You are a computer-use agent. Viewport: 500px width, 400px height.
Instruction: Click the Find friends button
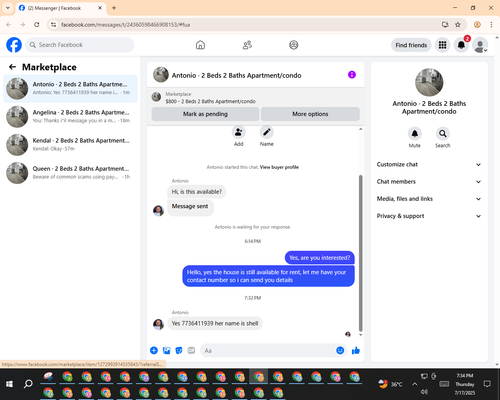(x=411, y=45)
